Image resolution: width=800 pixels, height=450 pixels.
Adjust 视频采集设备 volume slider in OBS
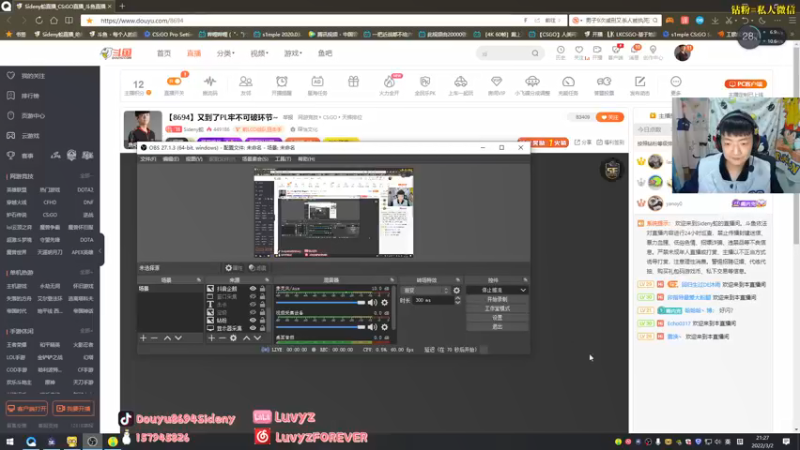pos(320,327)
